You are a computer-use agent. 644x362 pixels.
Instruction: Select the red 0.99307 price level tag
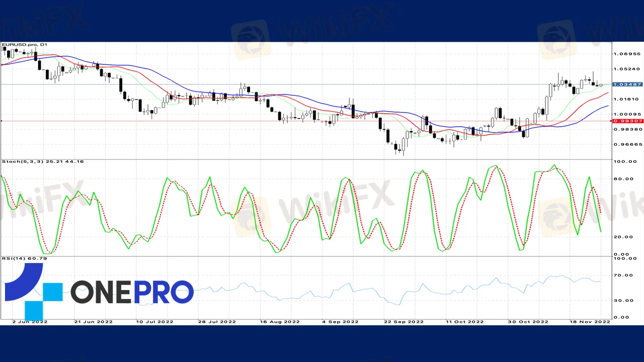pyautogui.click(x=627, y=121)
